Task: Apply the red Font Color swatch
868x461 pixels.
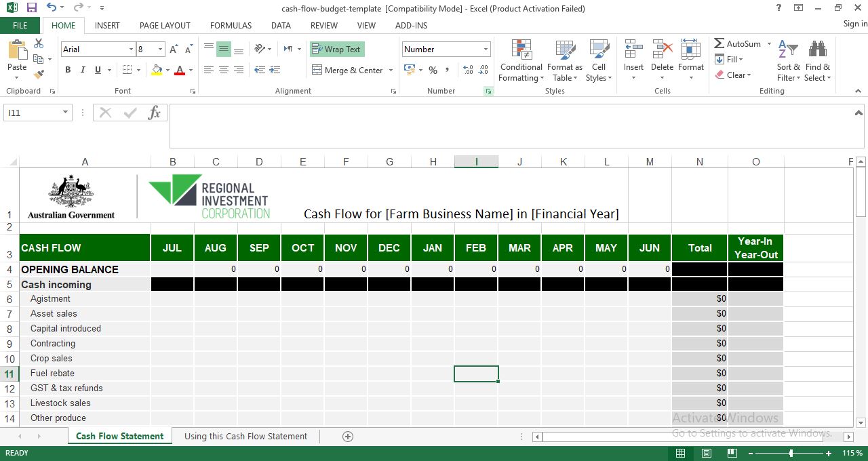Action: [179, 70]
